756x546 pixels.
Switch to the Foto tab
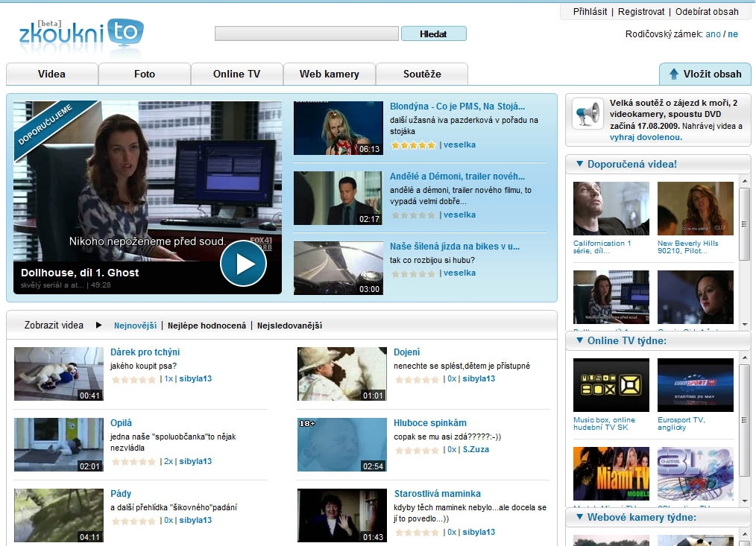click(145, 74)
